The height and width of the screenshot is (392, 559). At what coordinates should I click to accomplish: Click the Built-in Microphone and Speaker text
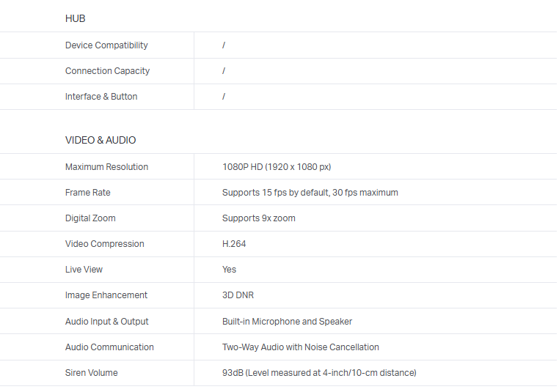[x=287, y=322]
